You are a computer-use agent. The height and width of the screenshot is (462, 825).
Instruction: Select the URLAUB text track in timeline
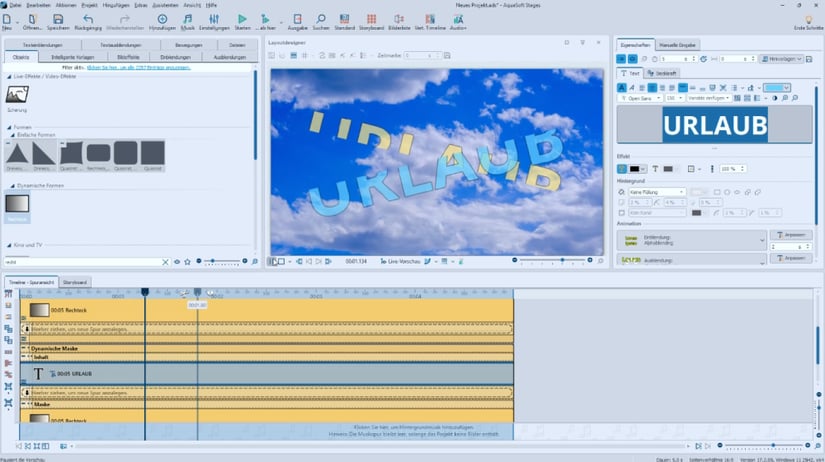click(x=267, y=374)
